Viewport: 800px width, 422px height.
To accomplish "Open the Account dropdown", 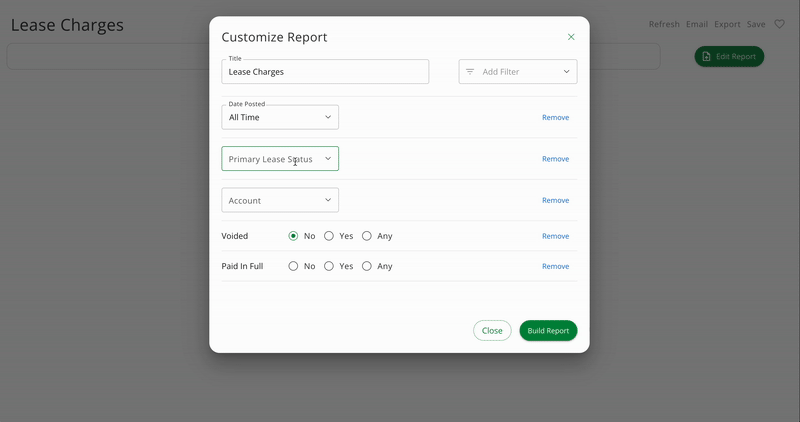I will click(x=280, y=200).
